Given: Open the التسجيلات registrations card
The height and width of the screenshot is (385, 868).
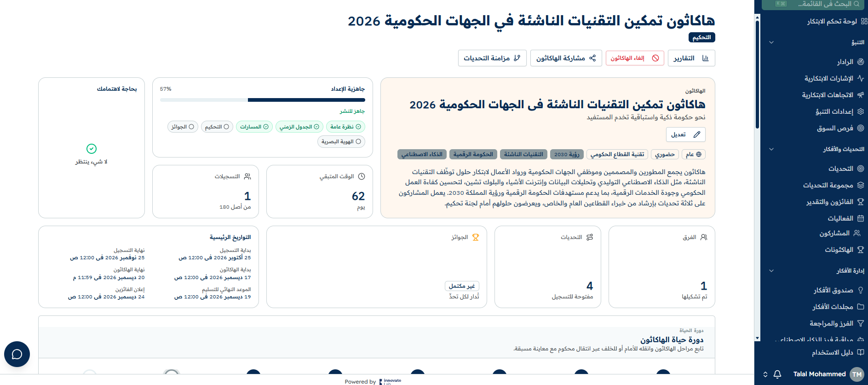Looking at the screenshot, I should tap(206, 192).
